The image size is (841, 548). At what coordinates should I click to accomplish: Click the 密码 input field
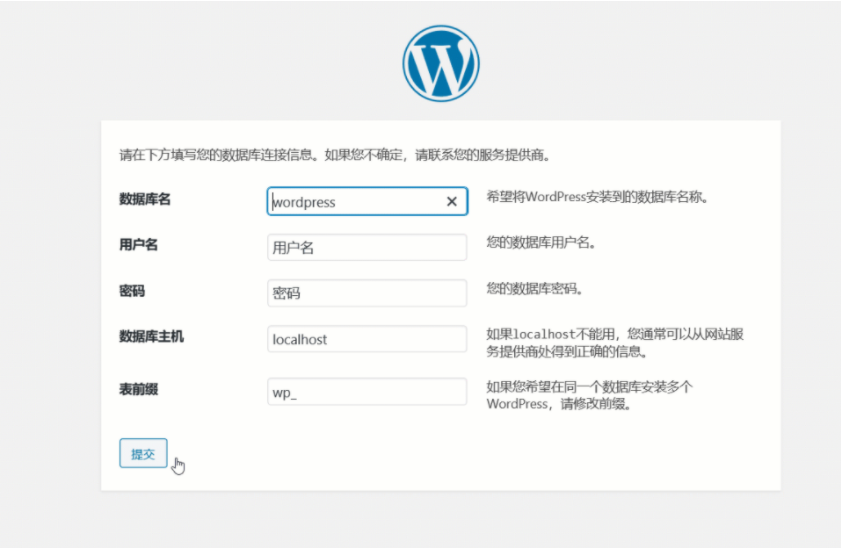367,293
